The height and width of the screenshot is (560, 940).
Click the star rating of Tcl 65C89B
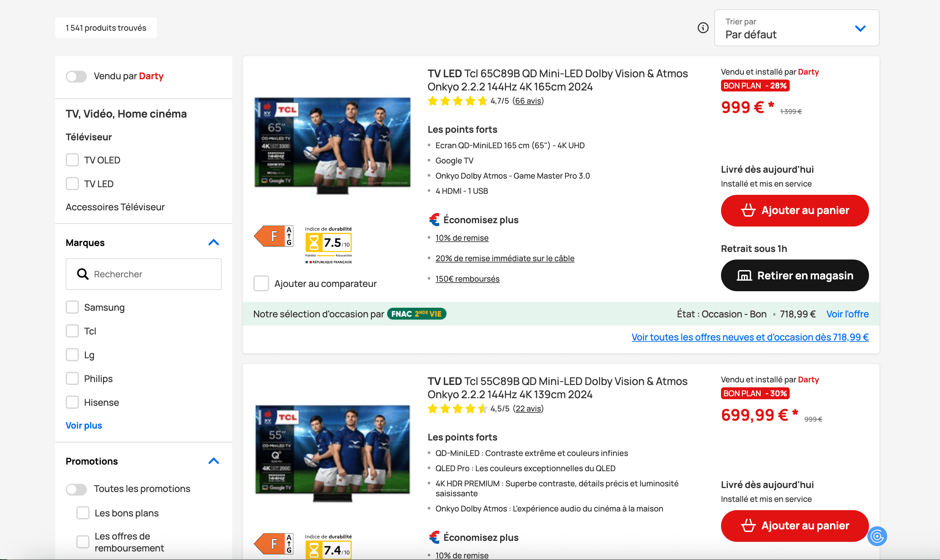(x=457, y=101)
